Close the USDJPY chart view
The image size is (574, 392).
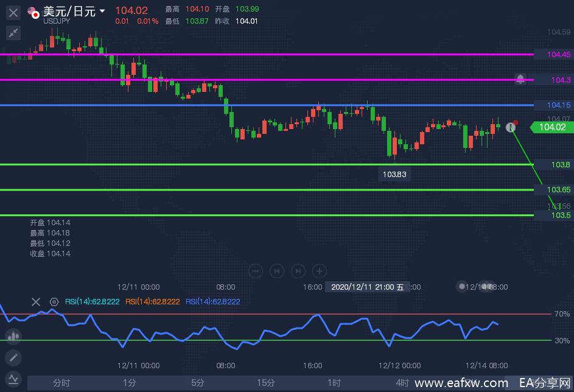pos(13,12)
